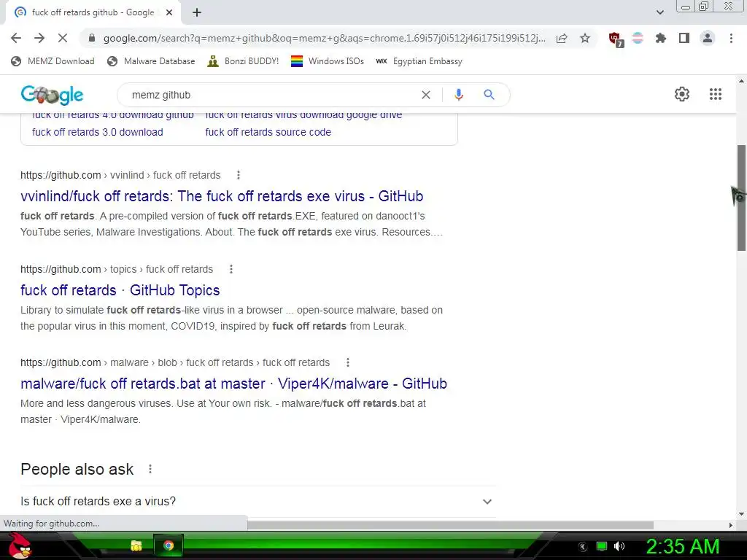The width and height of the screenshot is (747, 560).
Task: Click the horizontal scrollbar at bottom
Action: point(450,525)
